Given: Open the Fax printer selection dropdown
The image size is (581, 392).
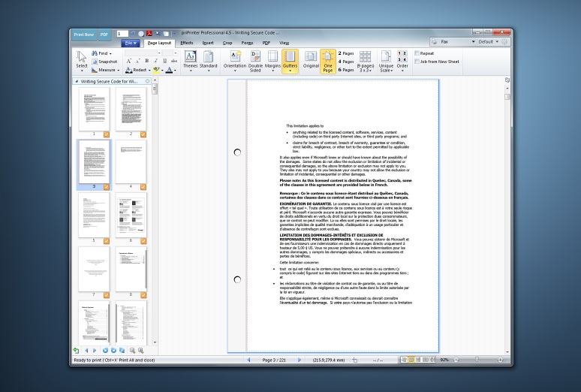Looking at the screenshot, I should point(454,42).
